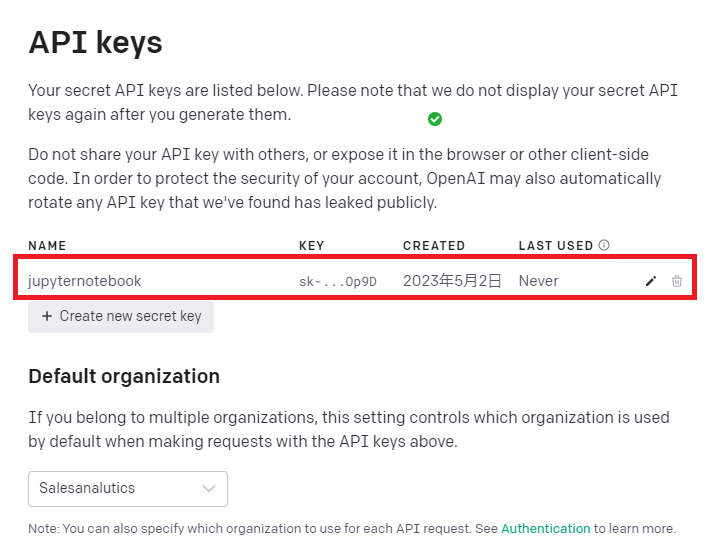Click the LAST USED column header
This screenshot has height=546, width=708.
tap(555, 245)
